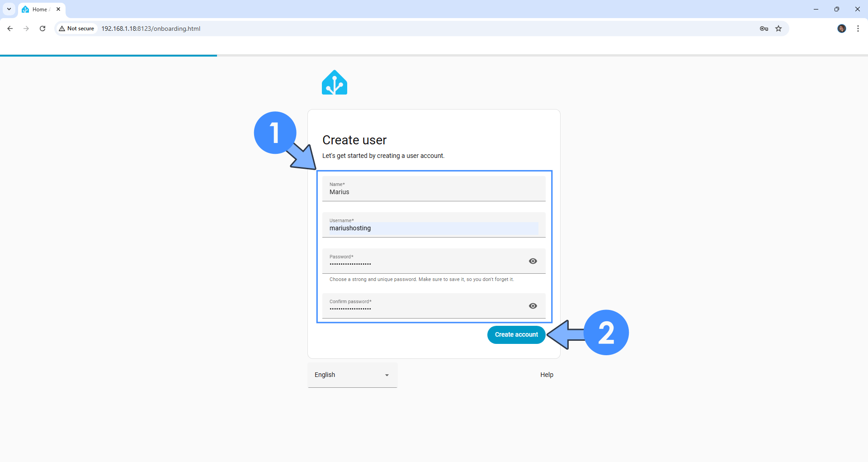Open the saved passwords manager icon
Screen dimensions: 868x462
coord(764,28)
